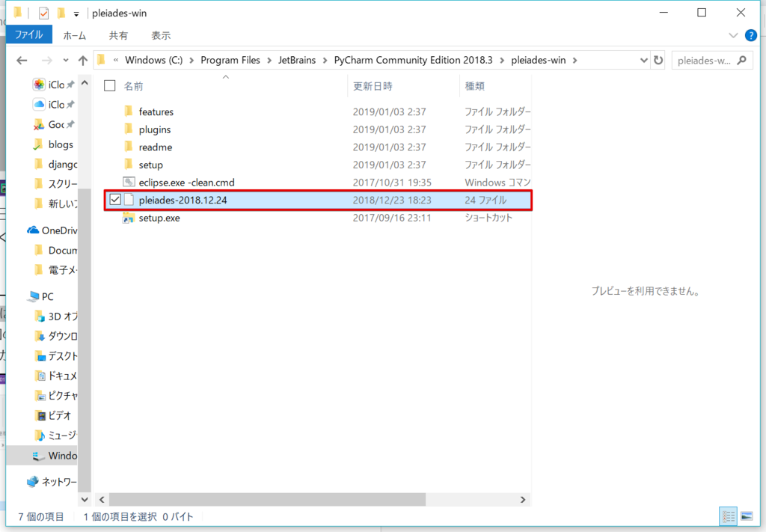Click the horizontal scrollbar left arrow
The width and height of the screenshot is (766, 532).
point(102,499)
